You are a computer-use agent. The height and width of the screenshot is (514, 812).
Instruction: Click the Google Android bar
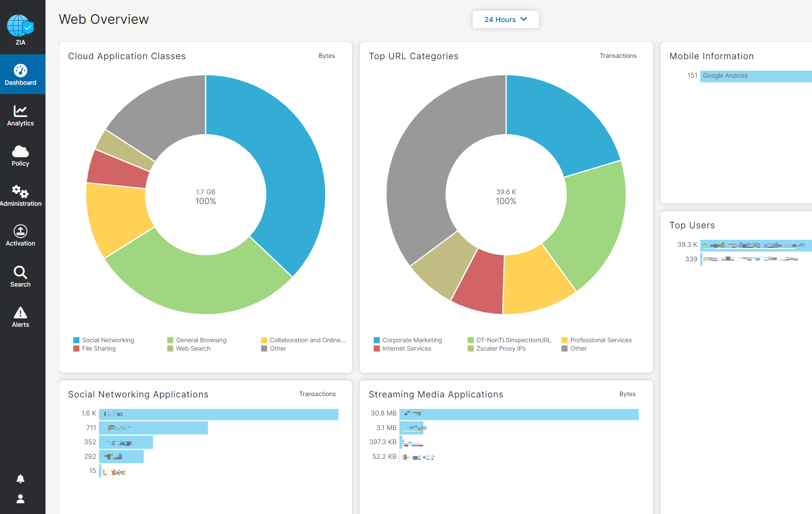pos(755,76)
